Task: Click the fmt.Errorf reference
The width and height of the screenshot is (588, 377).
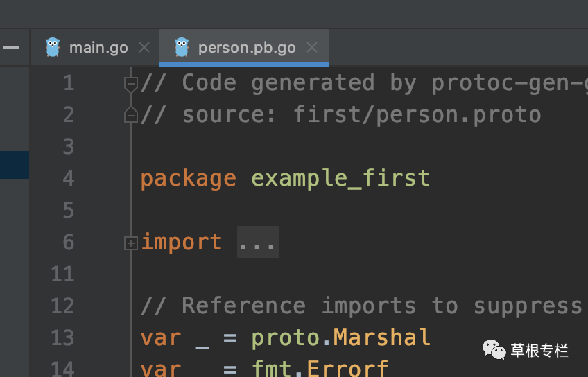Action: point(320,369)
